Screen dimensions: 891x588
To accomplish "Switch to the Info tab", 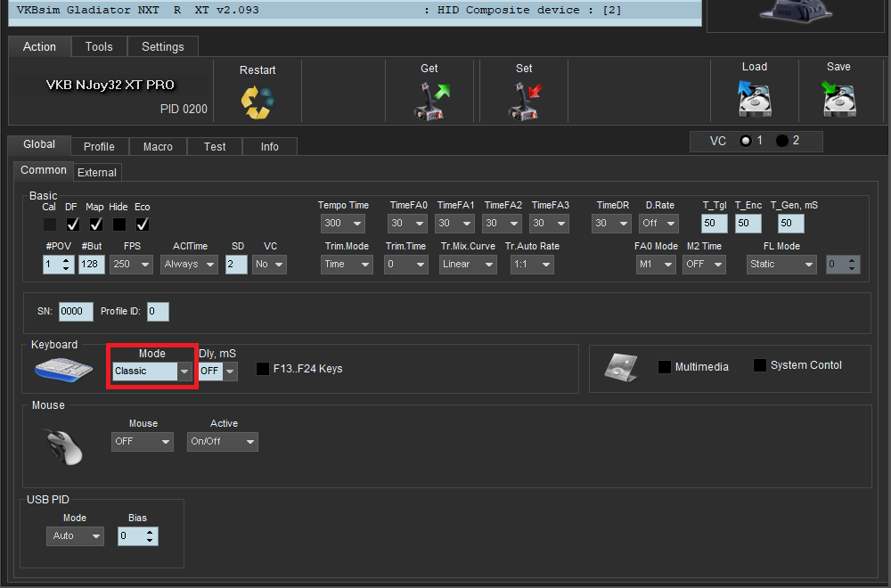I will coord(269,147).
